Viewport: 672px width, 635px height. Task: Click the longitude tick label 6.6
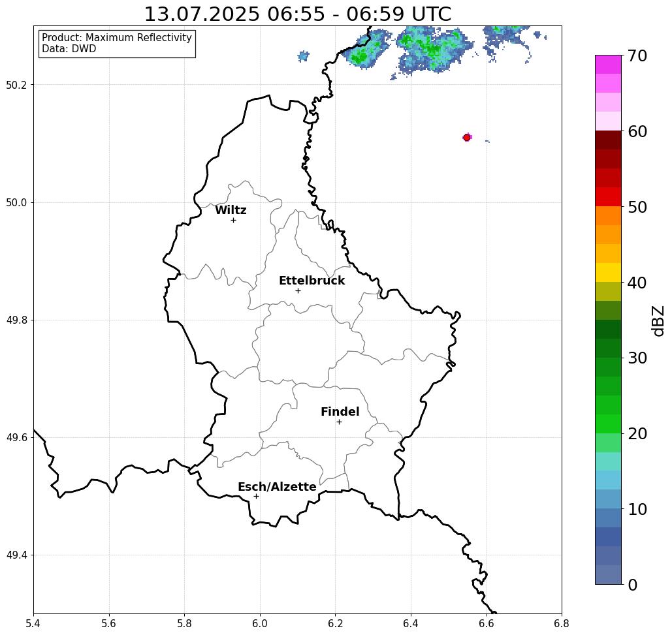486,623
